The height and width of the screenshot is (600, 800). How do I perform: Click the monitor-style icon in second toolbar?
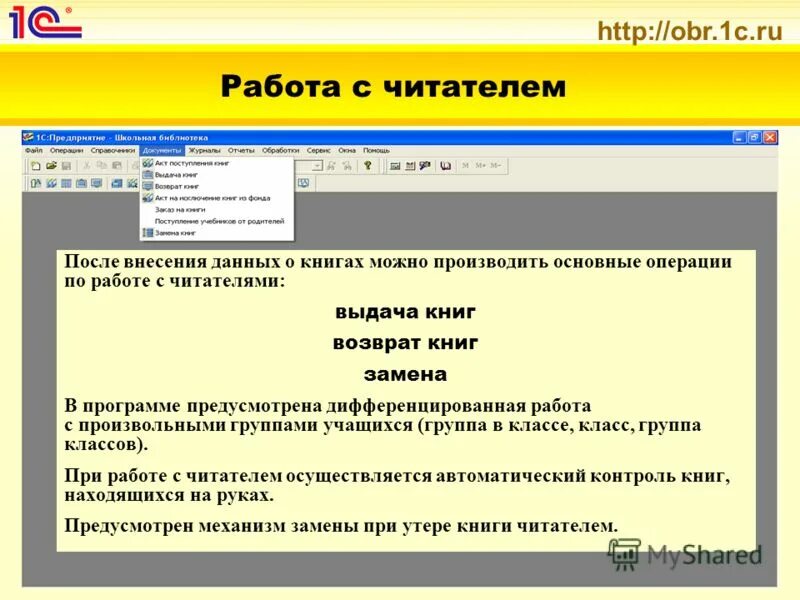click(x=96, y=183)
